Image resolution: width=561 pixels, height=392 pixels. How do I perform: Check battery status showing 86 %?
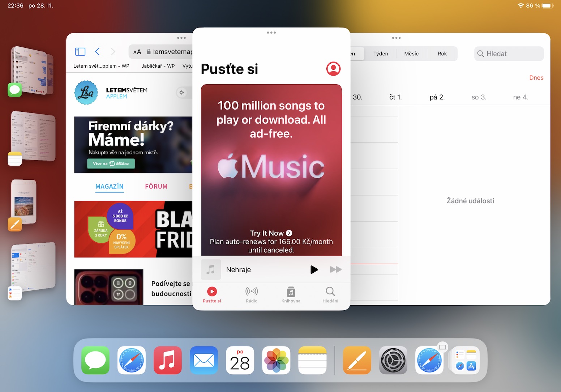click(539, 6)
